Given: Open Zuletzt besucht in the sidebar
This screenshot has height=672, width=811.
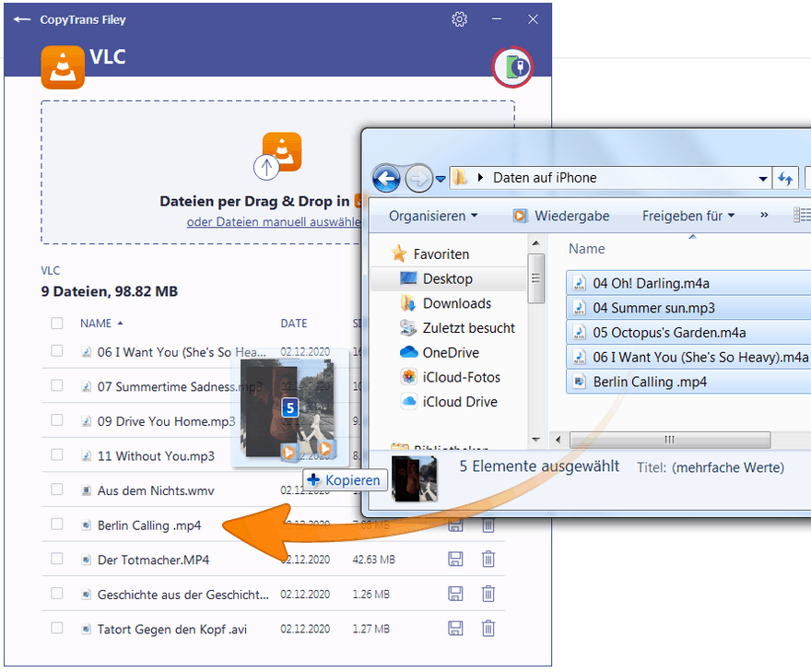Looking at the screenshot, I should [x=468, y=328].
